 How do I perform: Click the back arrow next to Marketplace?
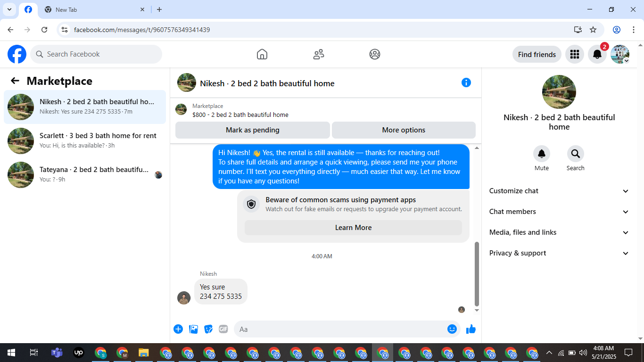[15, 81]
